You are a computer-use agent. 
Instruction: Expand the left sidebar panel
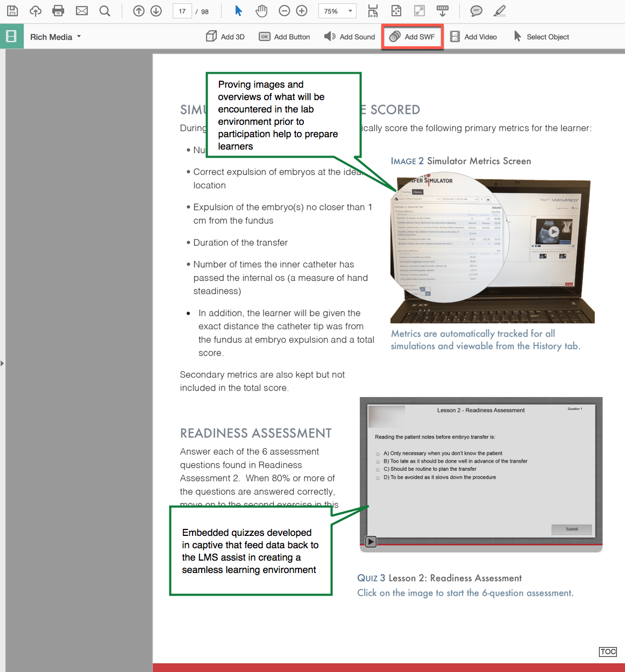coord(3,363)
